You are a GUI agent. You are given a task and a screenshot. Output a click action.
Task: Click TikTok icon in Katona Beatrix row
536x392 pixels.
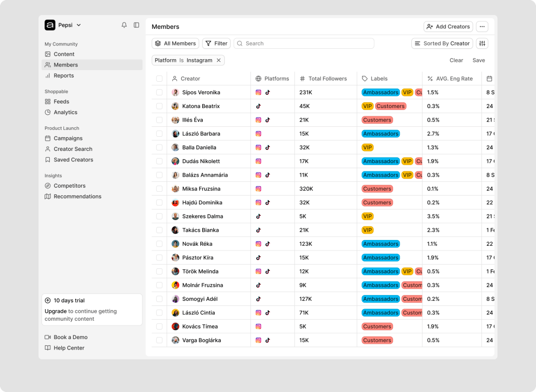click(258, 106)
